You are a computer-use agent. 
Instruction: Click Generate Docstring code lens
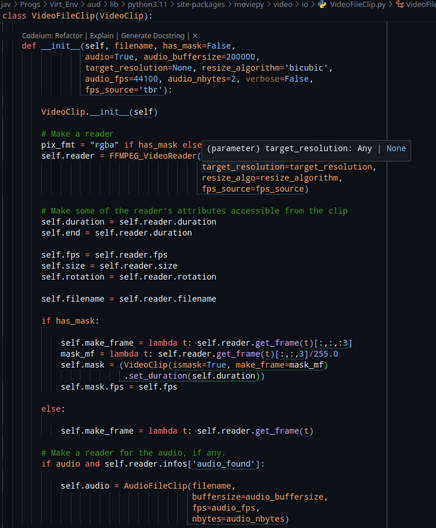153,36
